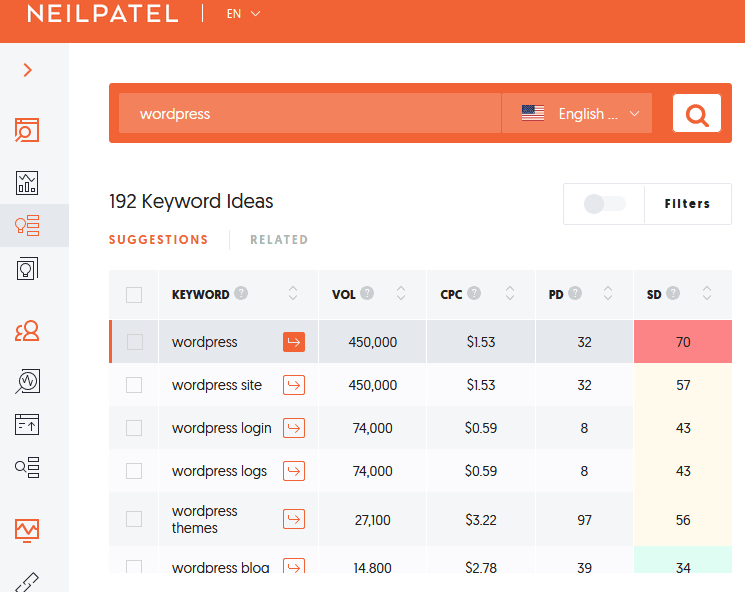Switch to the SUGGESTIONS tab
Screen dimensions: 745x592
159,239
